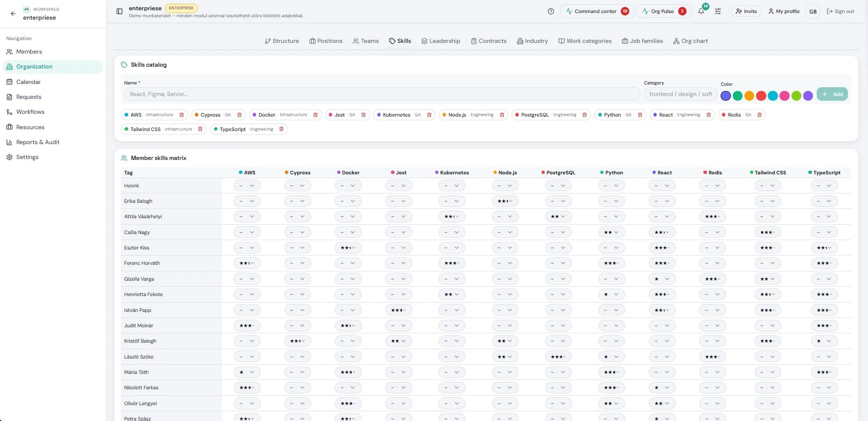Go to Reports & Audit in sidebar
868x421 pixels.
[38, 142]
